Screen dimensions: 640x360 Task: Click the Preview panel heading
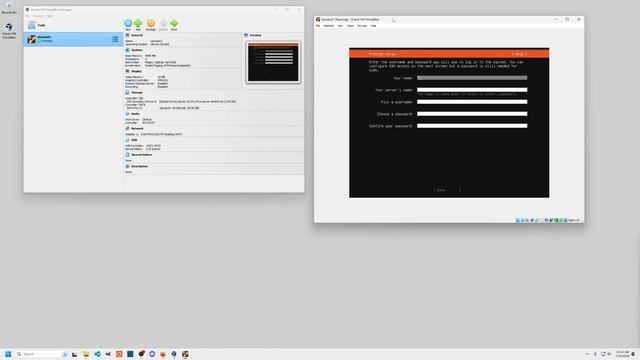(256, 36)
